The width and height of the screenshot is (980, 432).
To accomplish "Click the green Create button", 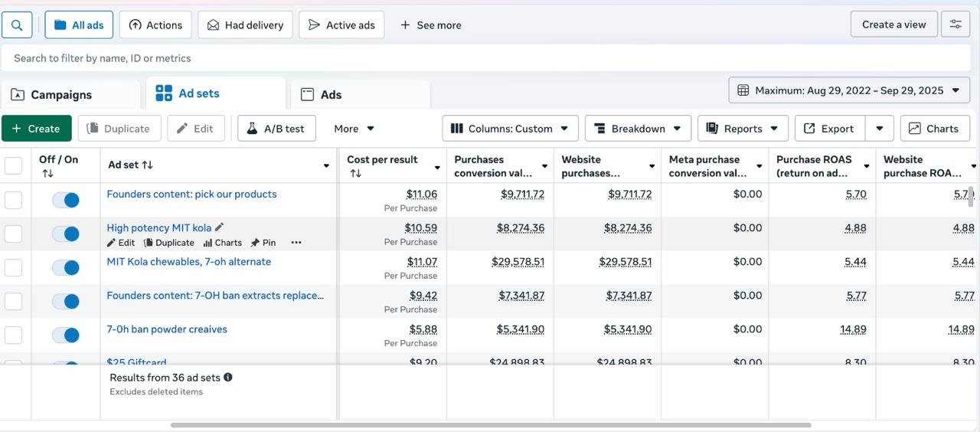I will click(x=36, y=129).
